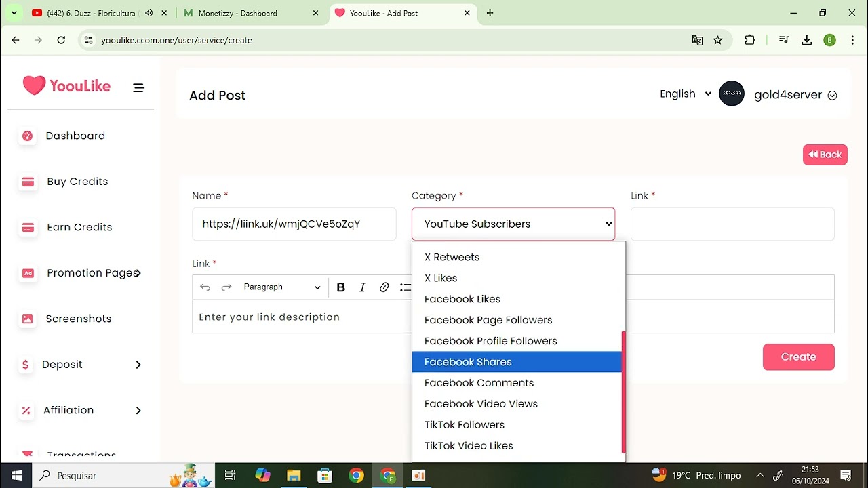868x488 pixels.
Task: Open Dashboard in the sidebar
Action: tap(75, 136)
